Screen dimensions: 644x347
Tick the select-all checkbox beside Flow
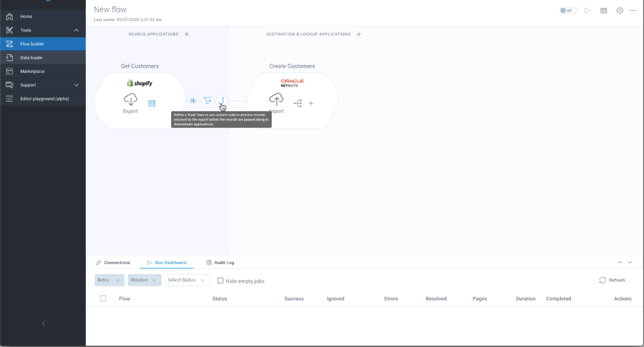pyautogui.click(x=103, y=299)
